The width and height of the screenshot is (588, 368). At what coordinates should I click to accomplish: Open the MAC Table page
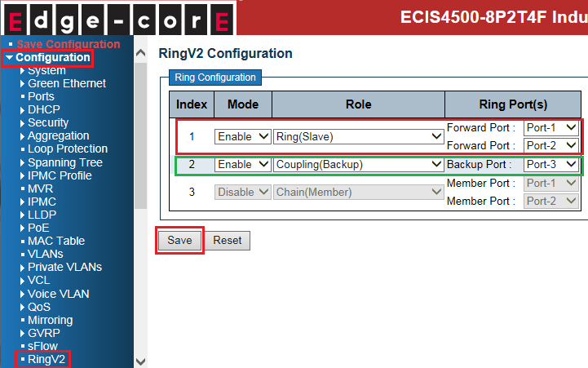point(55,241)
